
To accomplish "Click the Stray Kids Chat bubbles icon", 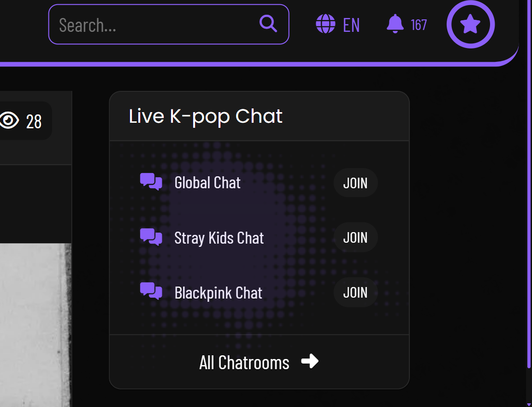I will (x=151, y=237).
